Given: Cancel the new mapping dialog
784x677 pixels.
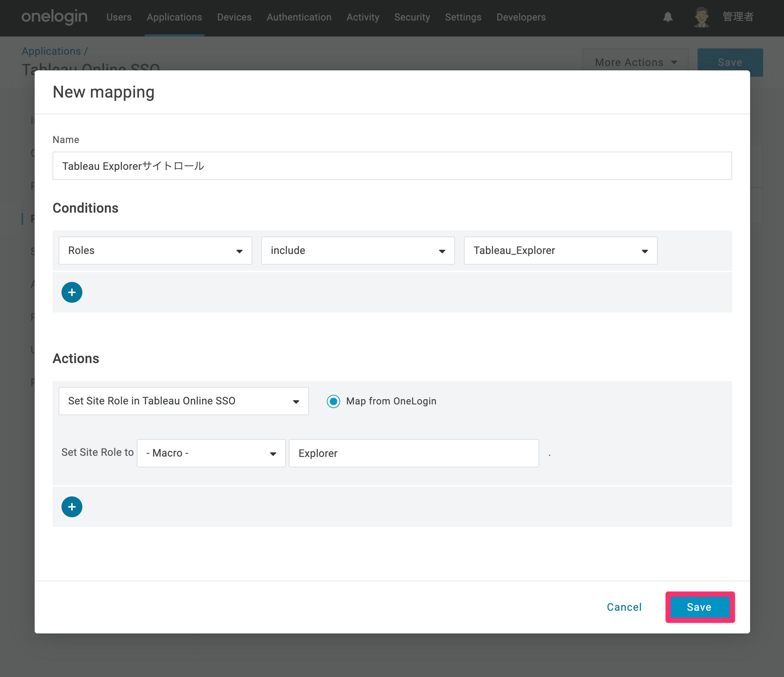Looking at the screenshot, I should [x=624, y=607].
